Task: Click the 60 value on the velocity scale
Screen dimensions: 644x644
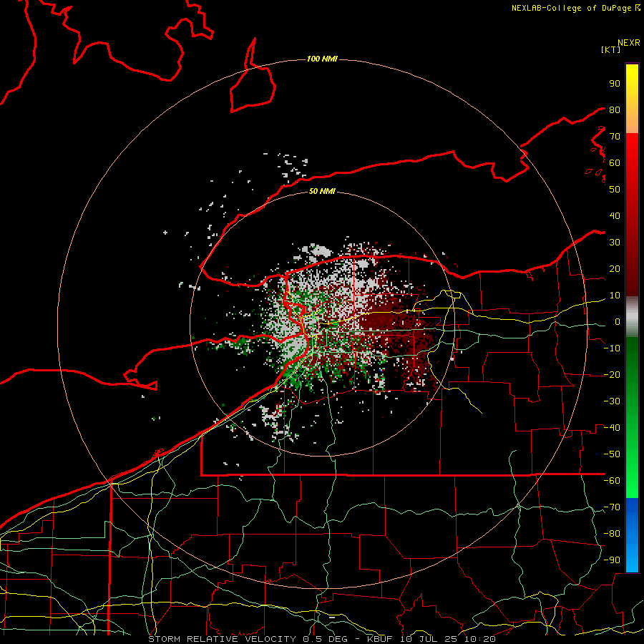Action: (x=615, y=163)
